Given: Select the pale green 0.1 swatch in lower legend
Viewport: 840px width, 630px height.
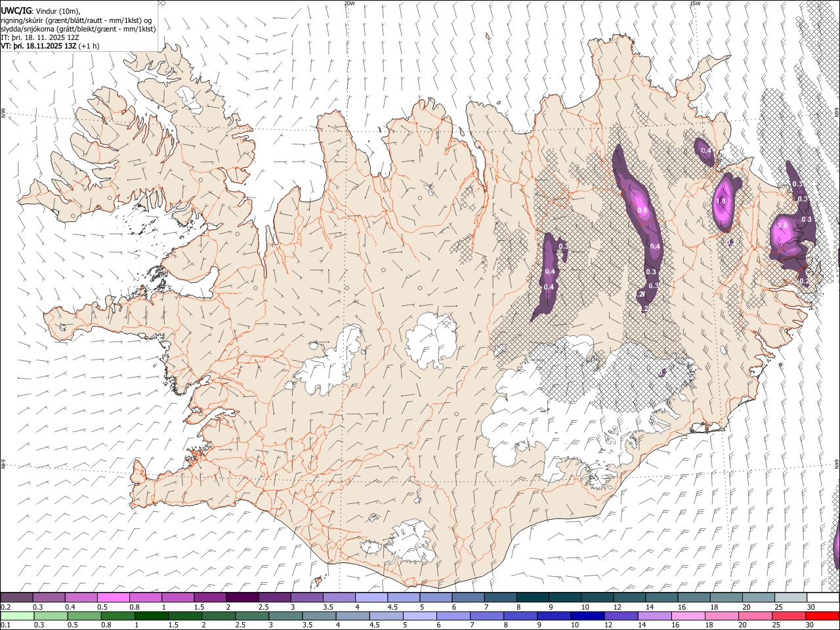Looking at the screenshot, I should (17, 616).
